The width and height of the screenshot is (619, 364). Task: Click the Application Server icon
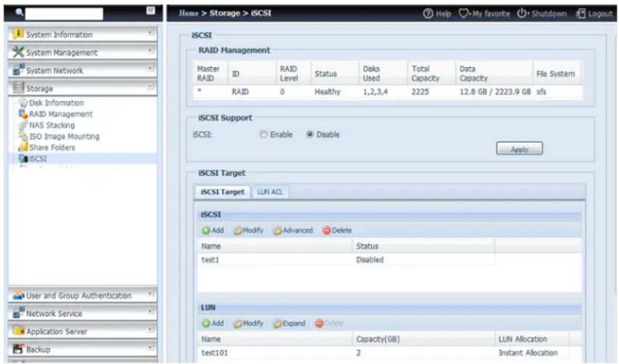click(18, 331)
